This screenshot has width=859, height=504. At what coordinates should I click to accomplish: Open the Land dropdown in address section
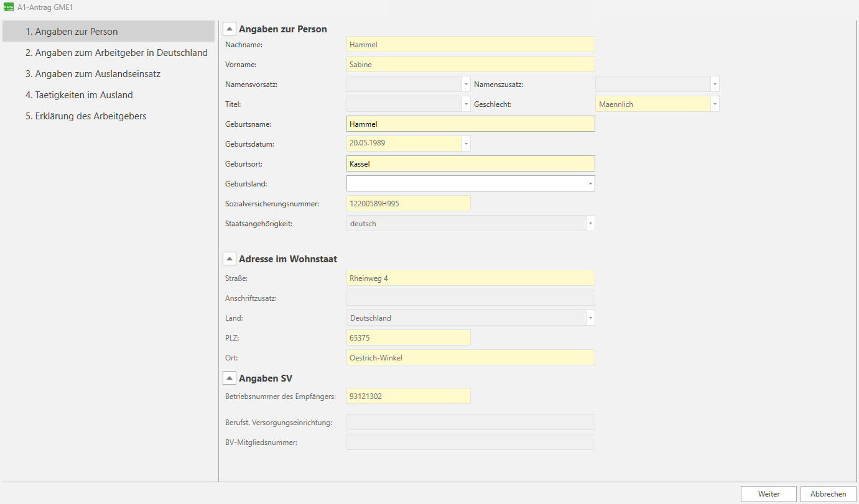click(590, 318)
